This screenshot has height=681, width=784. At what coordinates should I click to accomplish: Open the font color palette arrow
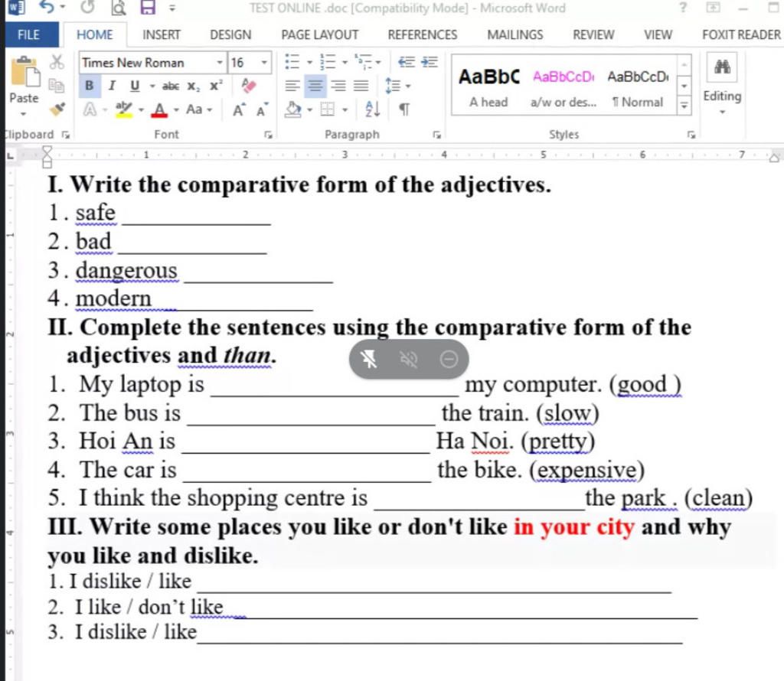[176, 109]
